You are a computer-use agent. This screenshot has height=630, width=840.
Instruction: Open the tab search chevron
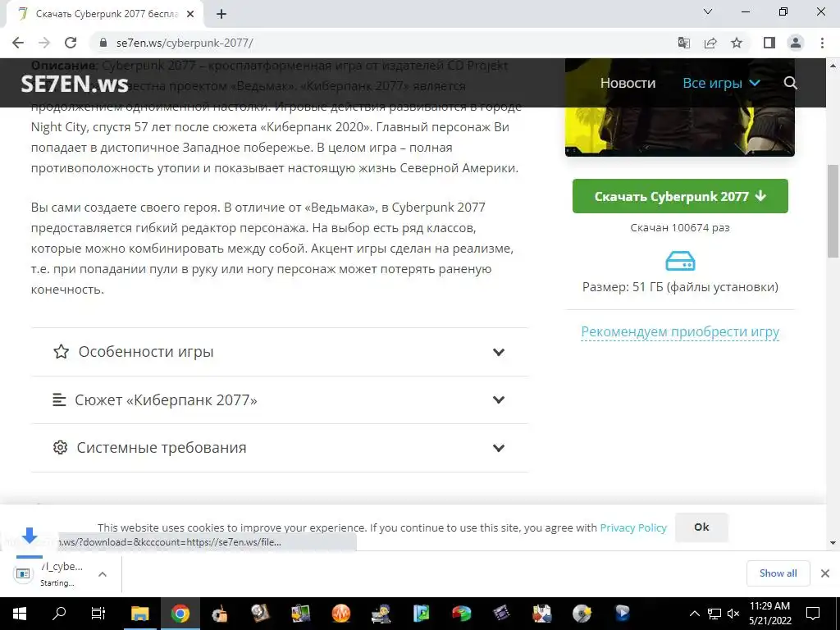708,11
